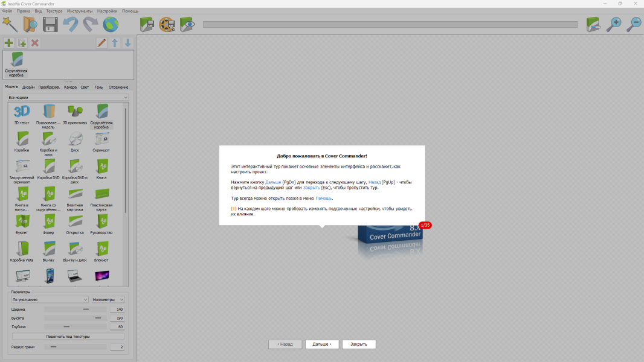Redo action arrow icon

point(91,25)
